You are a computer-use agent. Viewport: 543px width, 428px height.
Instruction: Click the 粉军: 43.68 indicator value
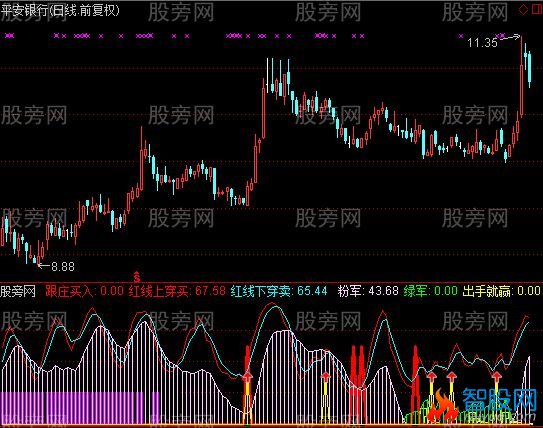pyautogui.click(x=368, y=291)
